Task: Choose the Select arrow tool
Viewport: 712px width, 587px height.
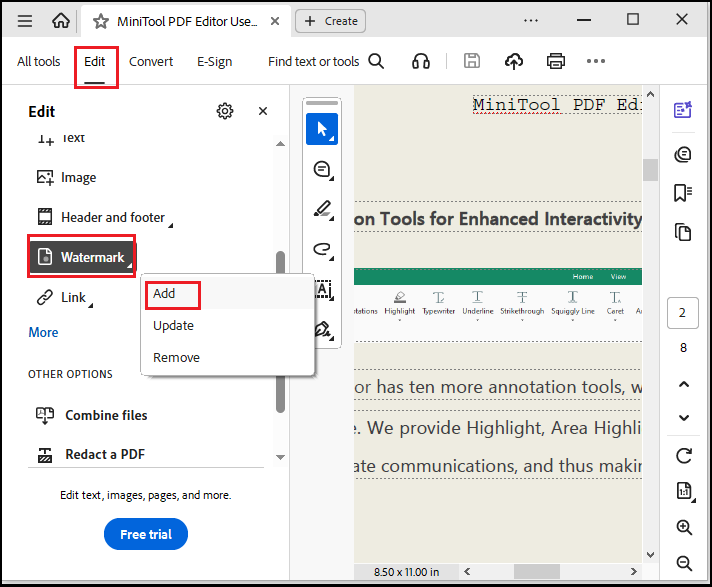Action: (x=322, y=129)
